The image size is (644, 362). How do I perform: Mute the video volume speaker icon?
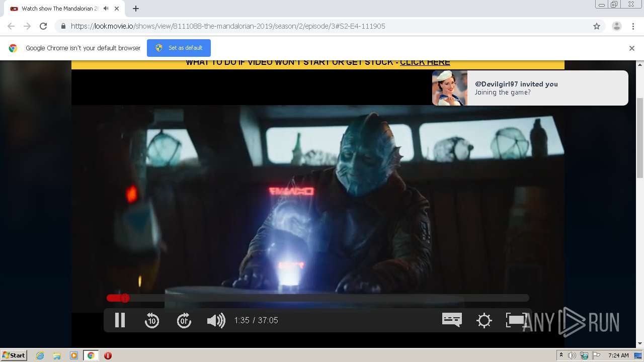click(216, 320)
